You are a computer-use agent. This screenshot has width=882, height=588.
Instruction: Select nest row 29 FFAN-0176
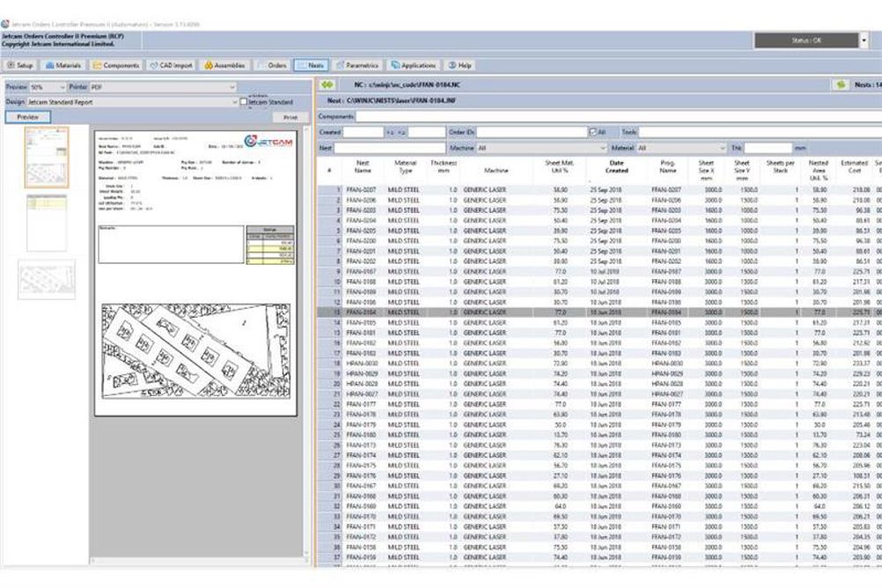[599, 476]
